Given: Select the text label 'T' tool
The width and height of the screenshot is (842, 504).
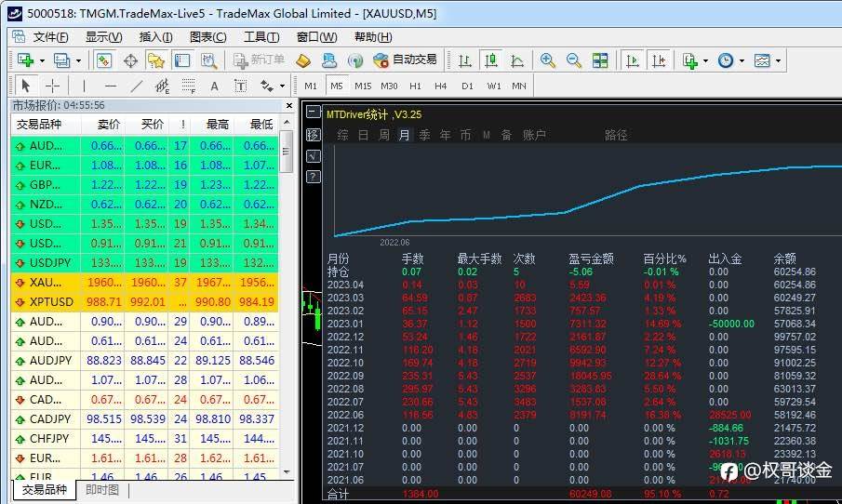Looking at the screenshot, I should 240,86.
